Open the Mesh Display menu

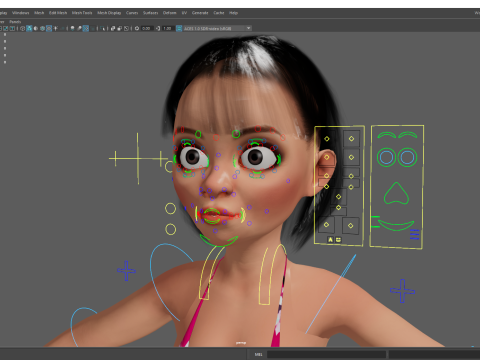click(x=109, y=13)
